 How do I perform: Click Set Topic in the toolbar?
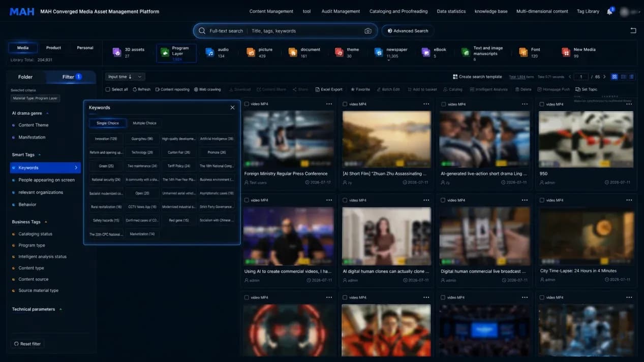coord(586,89)
